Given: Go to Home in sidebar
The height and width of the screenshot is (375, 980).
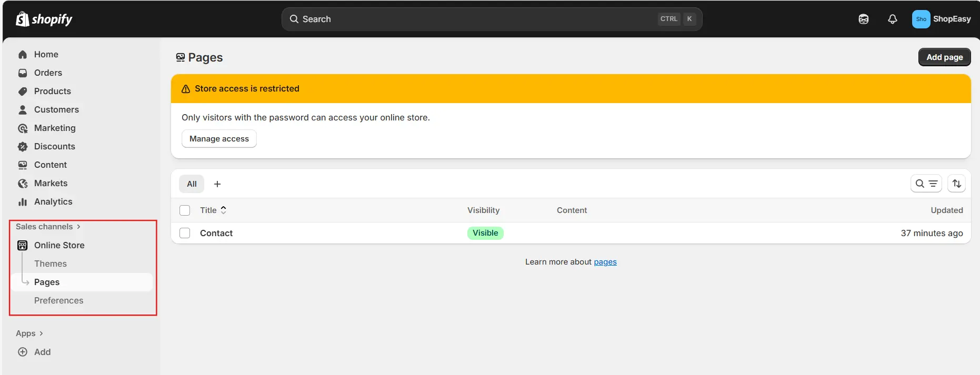Looking at the screenshot, I should coord(46,54).
